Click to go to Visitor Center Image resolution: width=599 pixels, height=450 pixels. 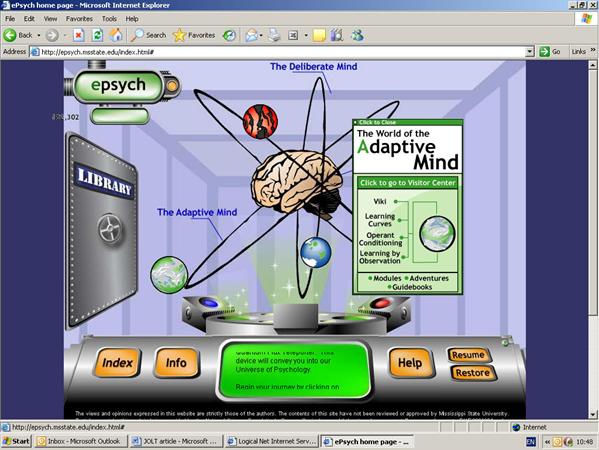click(x=408, y=183)
